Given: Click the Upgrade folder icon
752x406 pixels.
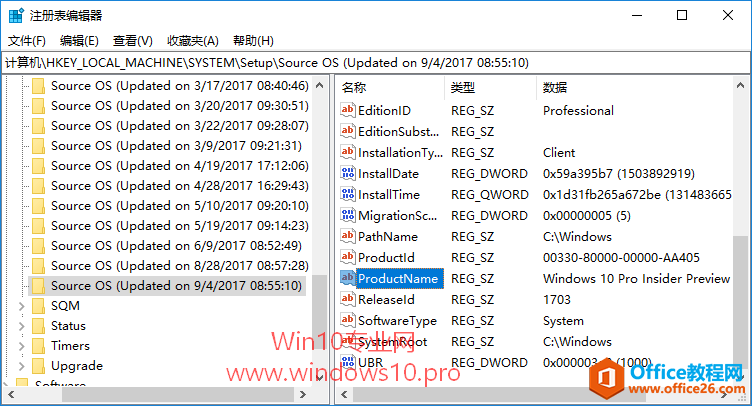Looking at the screenshot, I should [38, 366].
